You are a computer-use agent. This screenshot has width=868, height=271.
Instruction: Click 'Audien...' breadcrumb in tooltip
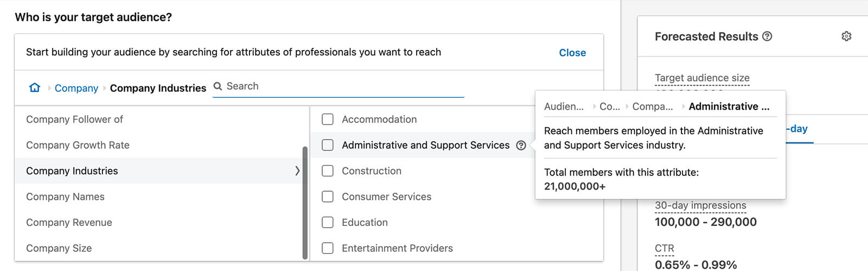tap(564, 106)
